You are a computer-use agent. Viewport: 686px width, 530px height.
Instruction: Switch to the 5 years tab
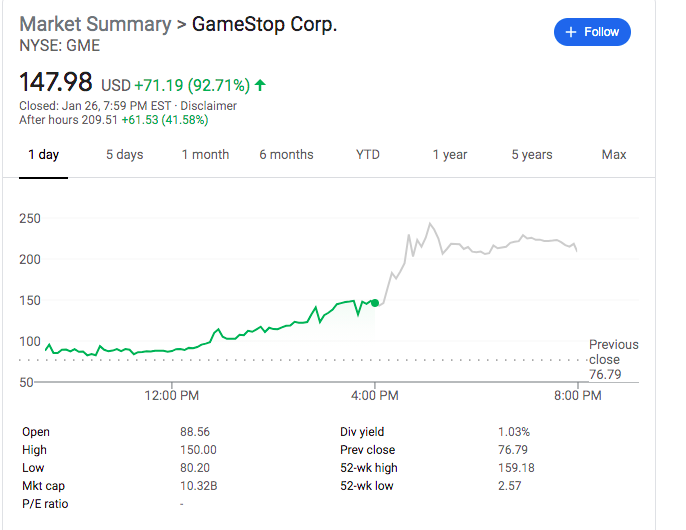(532, 155)
